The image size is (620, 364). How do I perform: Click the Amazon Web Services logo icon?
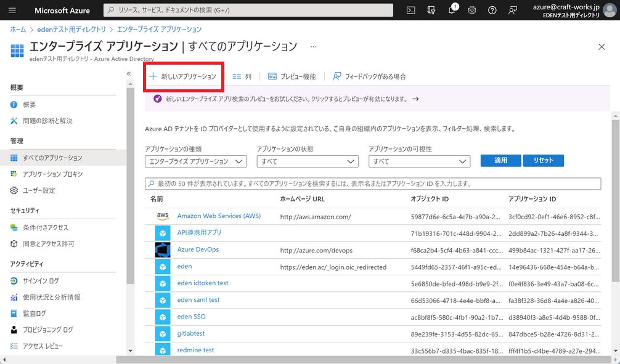(x=163, y=216)
